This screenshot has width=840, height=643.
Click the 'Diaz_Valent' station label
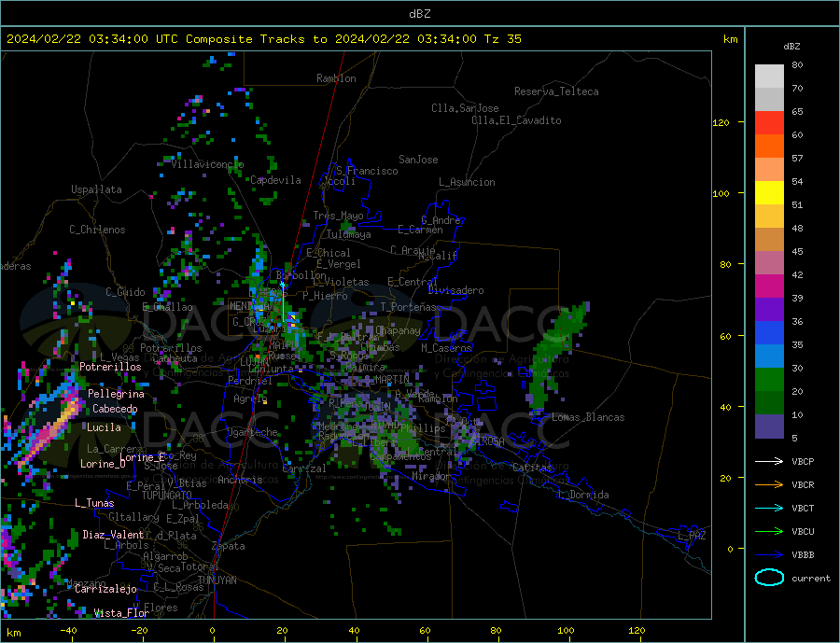click(x=114, y=535)
